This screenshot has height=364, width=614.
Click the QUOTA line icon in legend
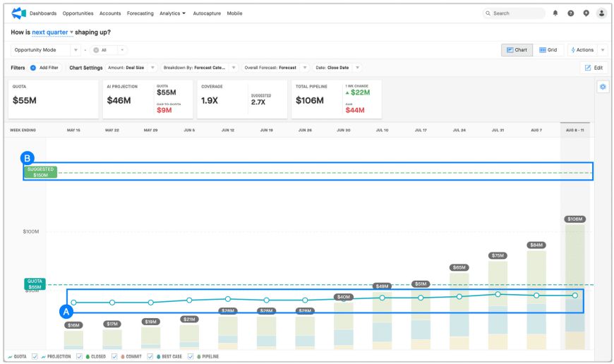click(10, 356)
